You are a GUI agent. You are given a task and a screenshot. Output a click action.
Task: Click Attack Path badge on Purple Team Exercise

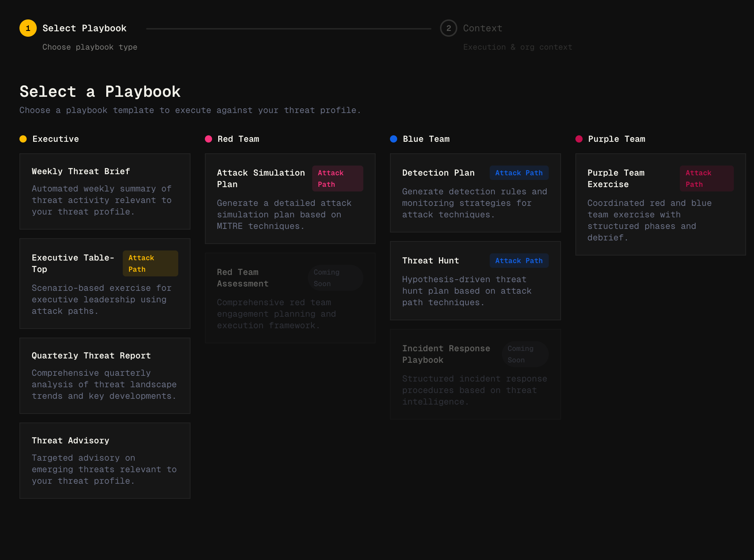click(x=706, y=179)
